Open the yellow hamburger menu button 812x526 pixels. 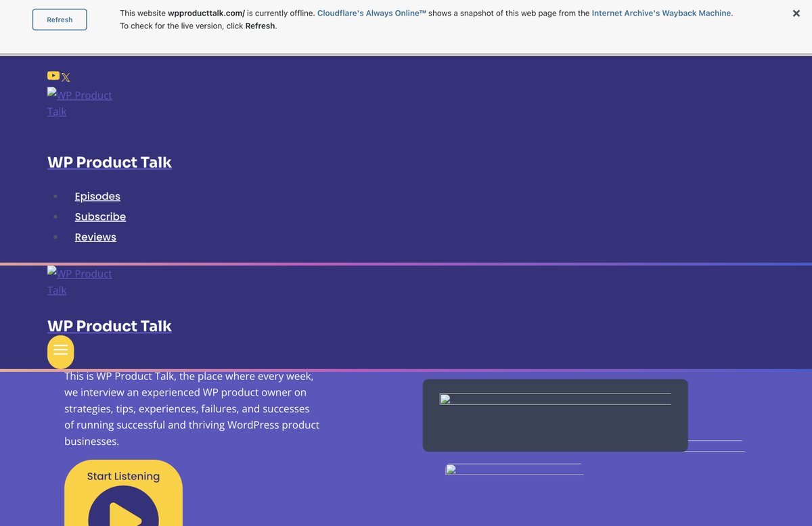tap(60, 352)
